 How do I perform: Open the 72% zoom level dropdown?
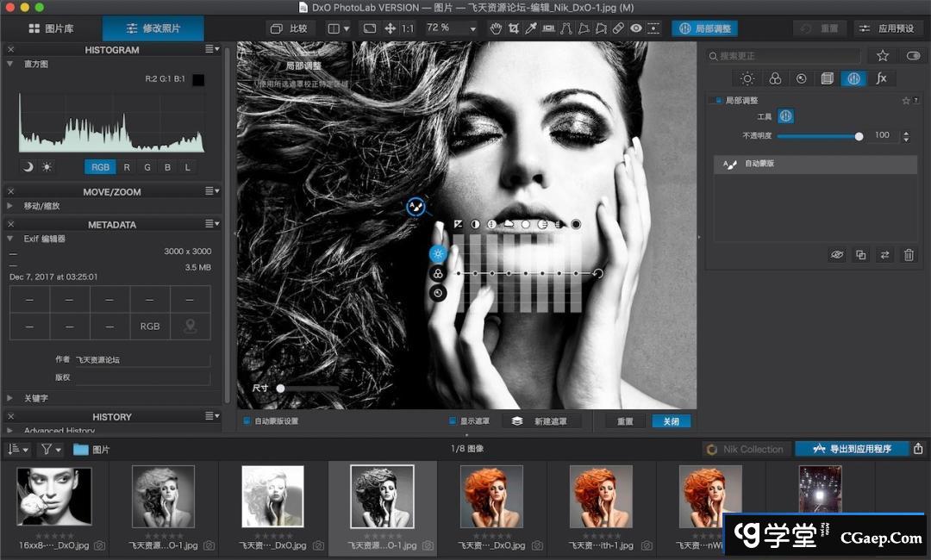pos(451,28)
